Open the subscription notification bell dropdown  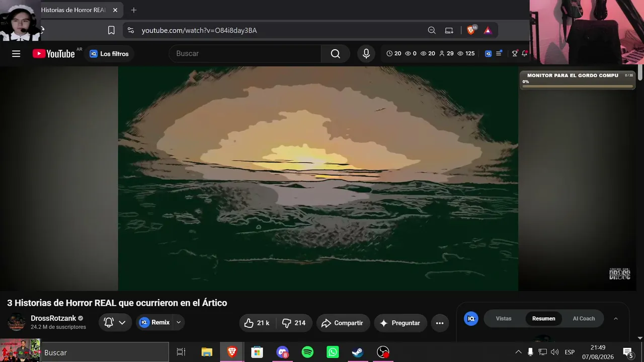coord(115,323)
